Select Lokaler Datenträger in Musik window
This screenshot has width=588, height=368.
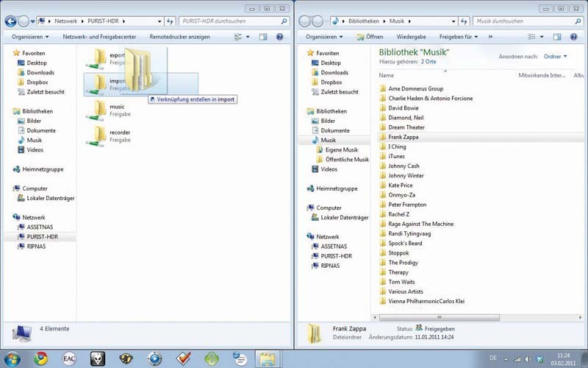(x=345, y=217)
